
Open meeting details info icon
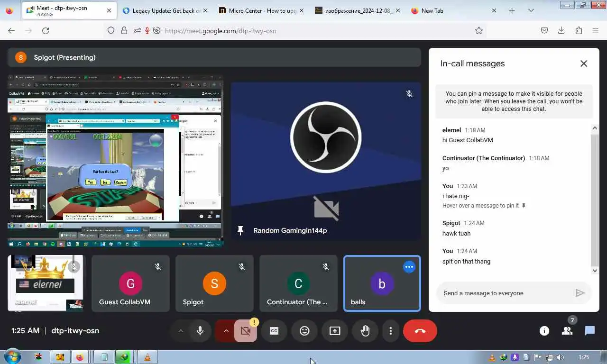click(544, 331)
